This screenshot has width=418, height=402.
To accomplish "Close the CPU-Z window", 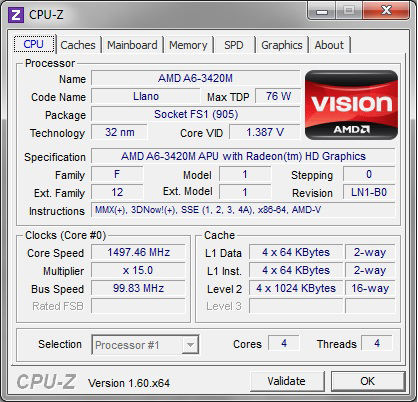I will click(x=386, y=11).
